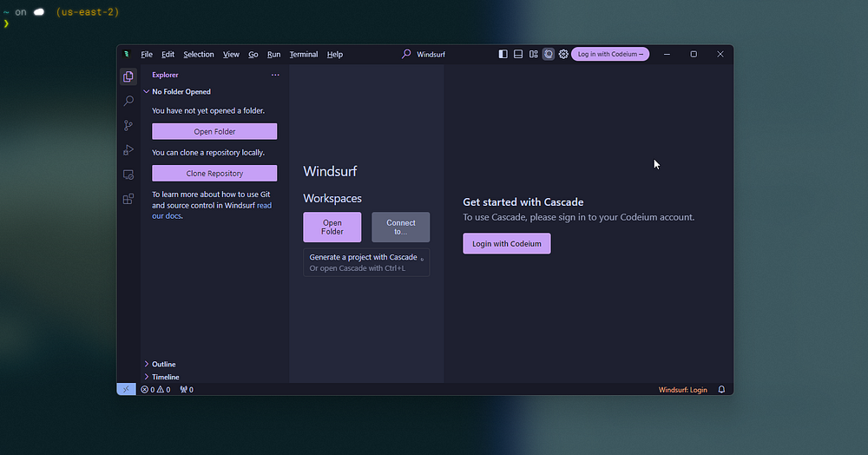Open errors and warnings count in status bar
The image size is (868, 455).
coord(155,390)
